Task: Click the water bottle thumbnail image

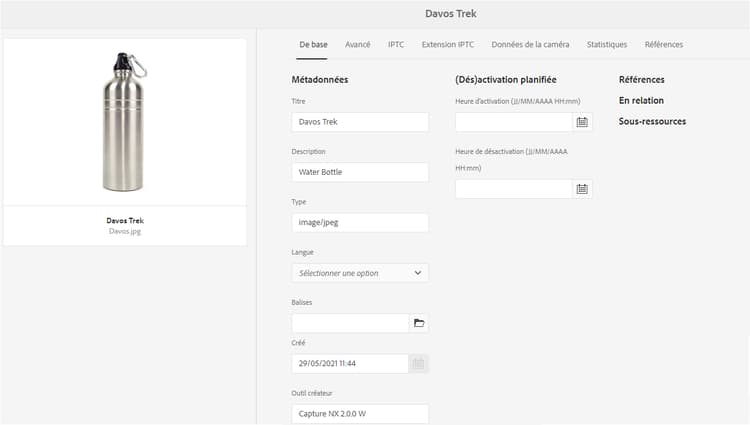Action: [x=124, y=122]
